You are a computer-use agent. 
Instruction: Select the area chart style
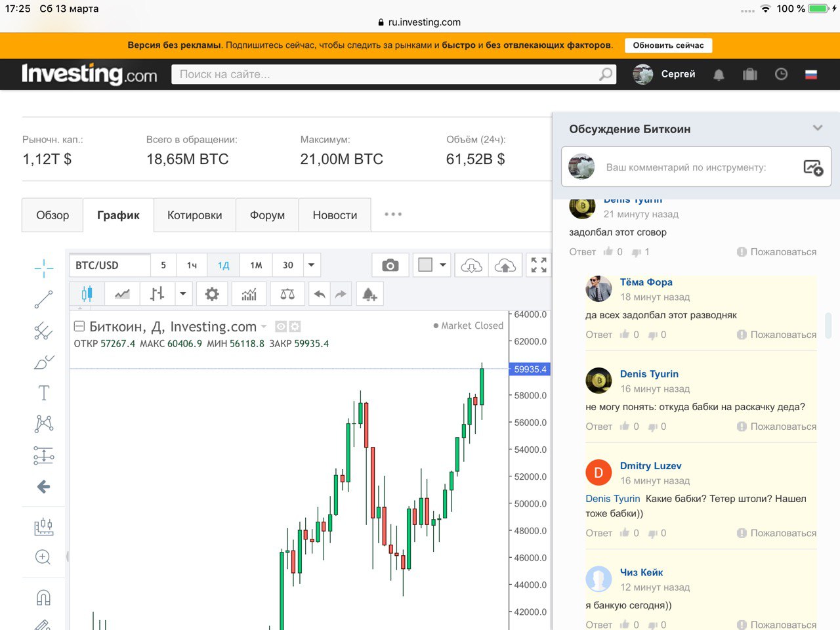point(122,294)
